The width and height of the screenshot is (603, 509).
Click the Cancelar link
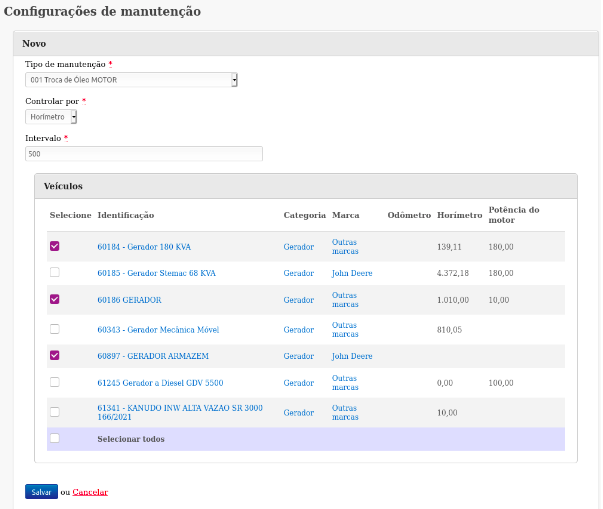[x=90, y=492]
